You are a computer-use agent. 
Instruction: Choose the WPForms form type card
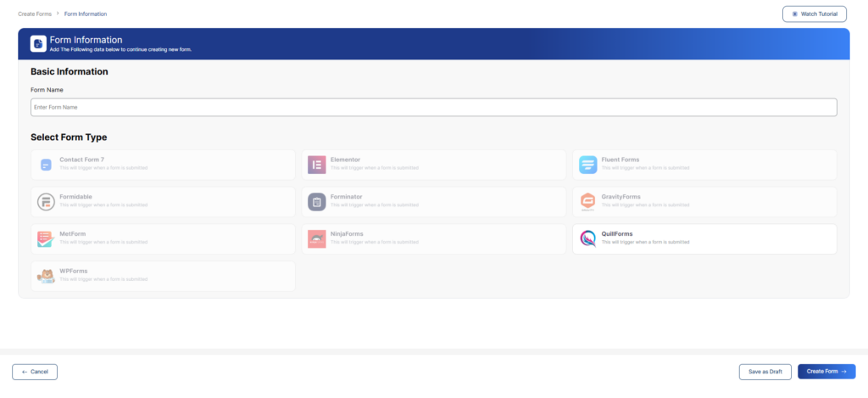[x=163, y=276]
